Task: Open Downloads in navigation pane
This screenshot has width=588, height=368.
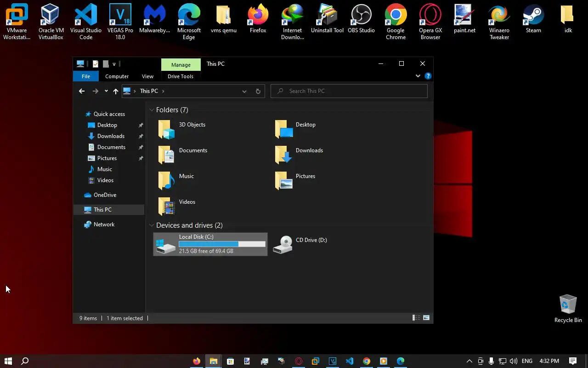Action: click(111, 136)
